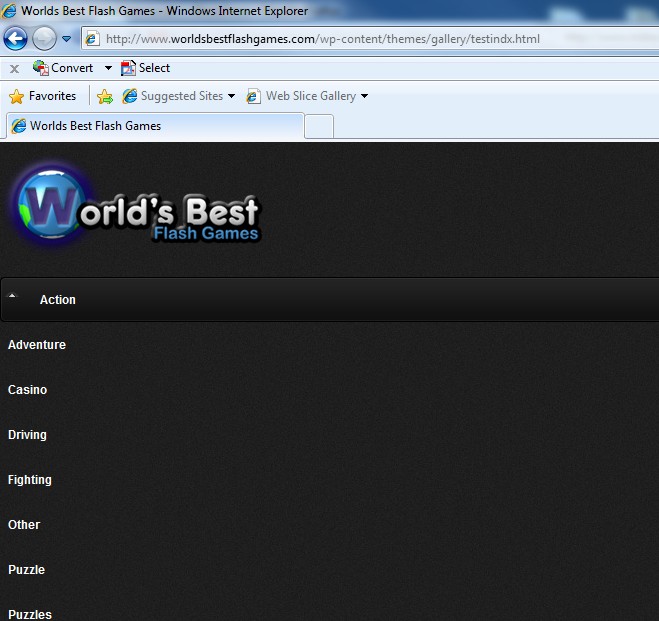Open the Recent Pages dropdown arrow
The image size is (659, 621).
[x=67, y=39]
